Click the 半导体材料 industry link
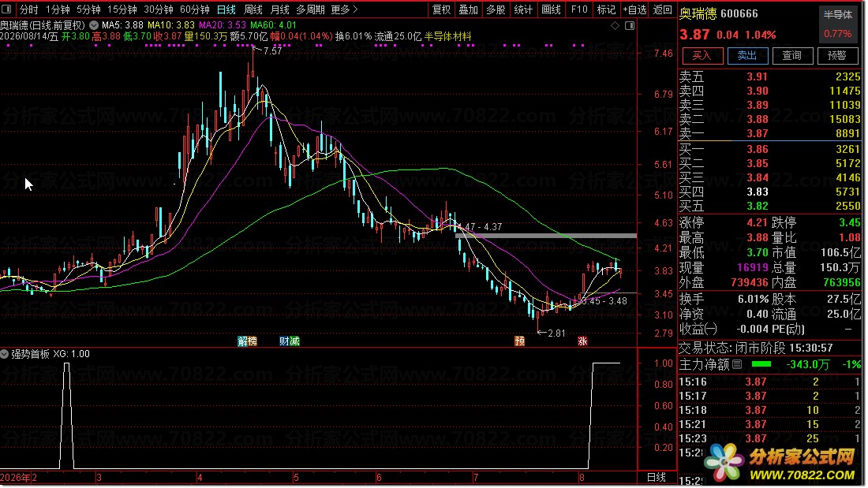This screenshot has width=868, height=488. 448,36
